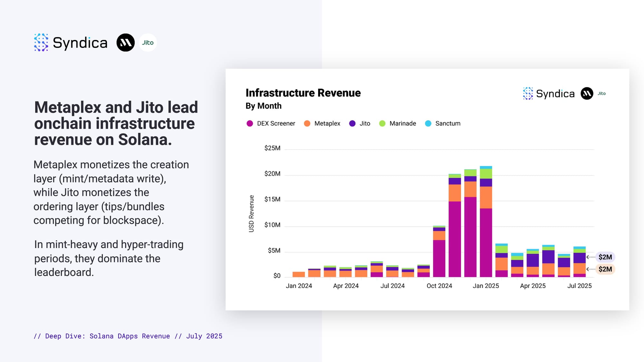Click the $25M y-axis label
Screen dimensions: 644x362
272,148
